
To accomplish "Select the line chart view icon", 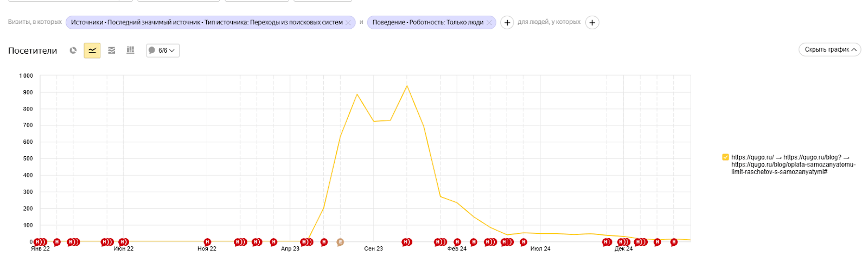I will [92, 50].
